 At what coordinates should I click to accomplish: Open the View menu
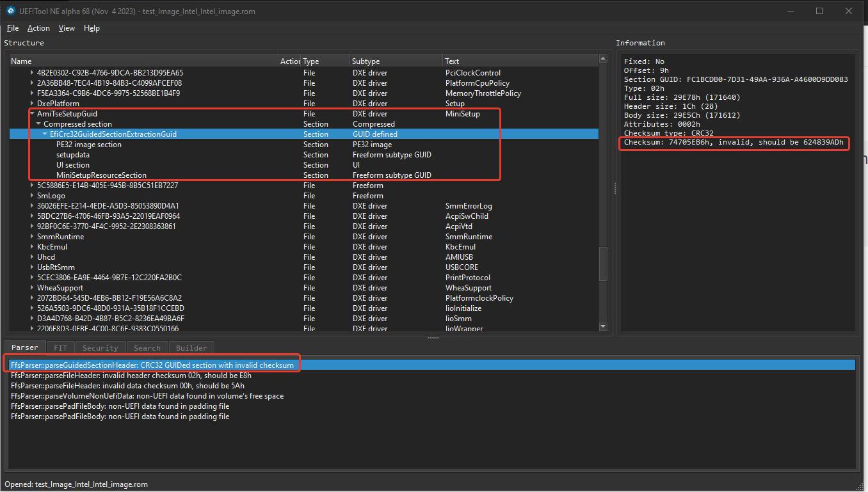(67, 28)
